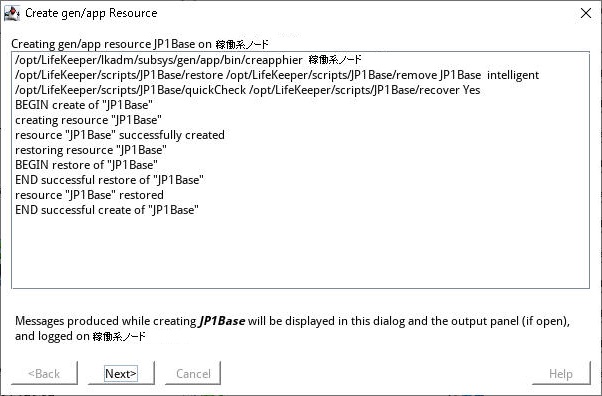602x396 pixels.
Task: Close the Create gen/app Resource dialog
Action: point(586,13)
